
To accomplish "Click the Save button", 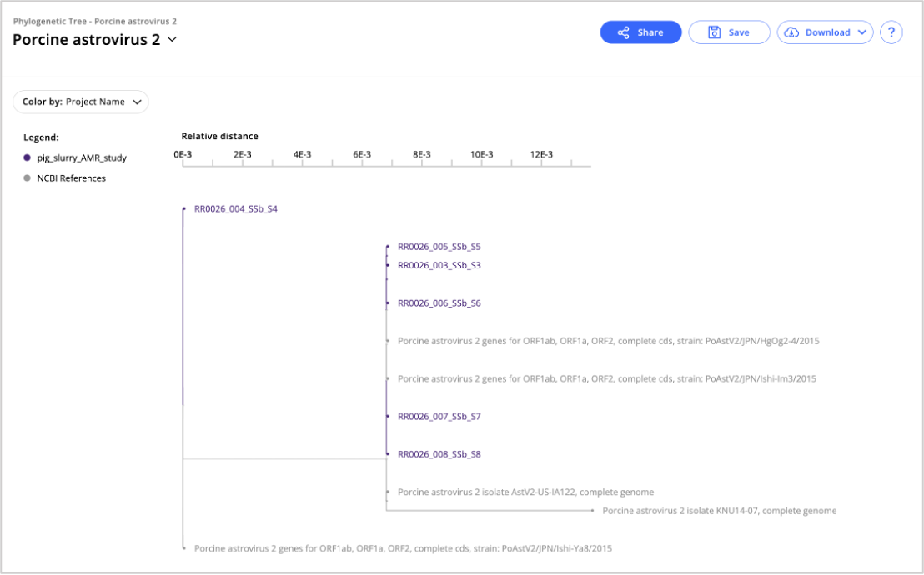I will pyautogui.click(x=729, y=32).
